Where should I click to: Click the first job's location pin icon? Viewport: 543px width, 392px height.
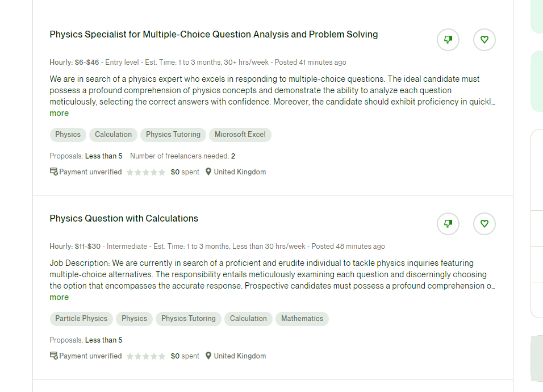pos(208,172)
